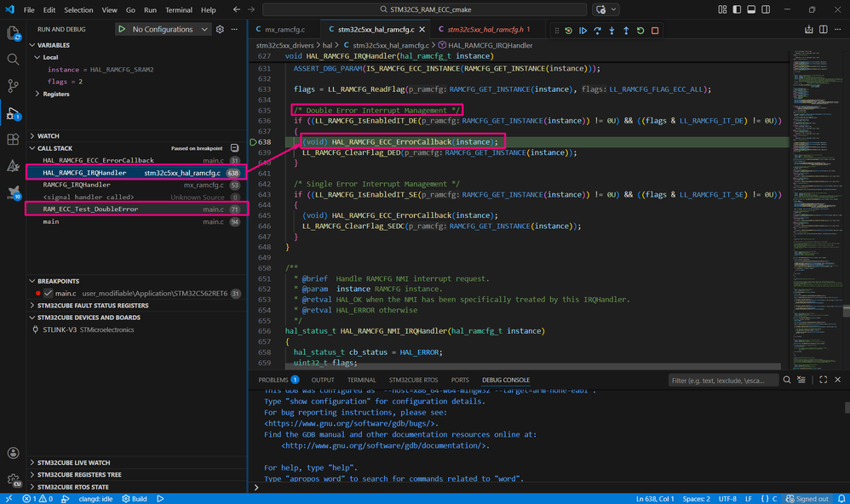
Task: Start debugging with green play button
Action: point(122,29)
